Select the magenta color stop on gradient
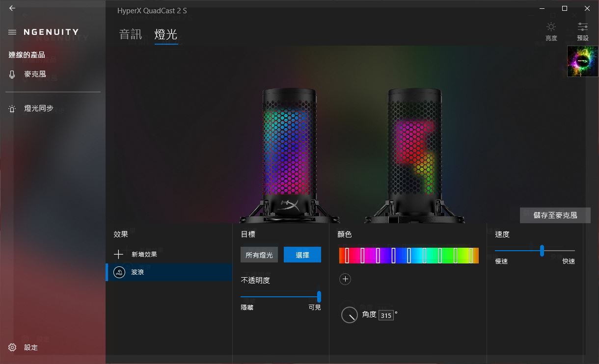Viewport: 599px width, 364px height. pos(362,256)
